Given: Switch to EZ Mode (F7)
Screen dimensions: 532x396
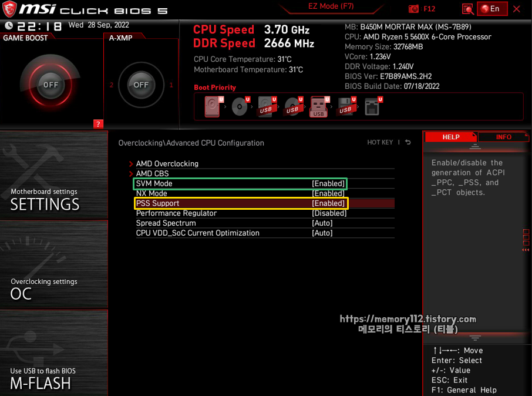Looking at the screenshot, I should 331,6.
